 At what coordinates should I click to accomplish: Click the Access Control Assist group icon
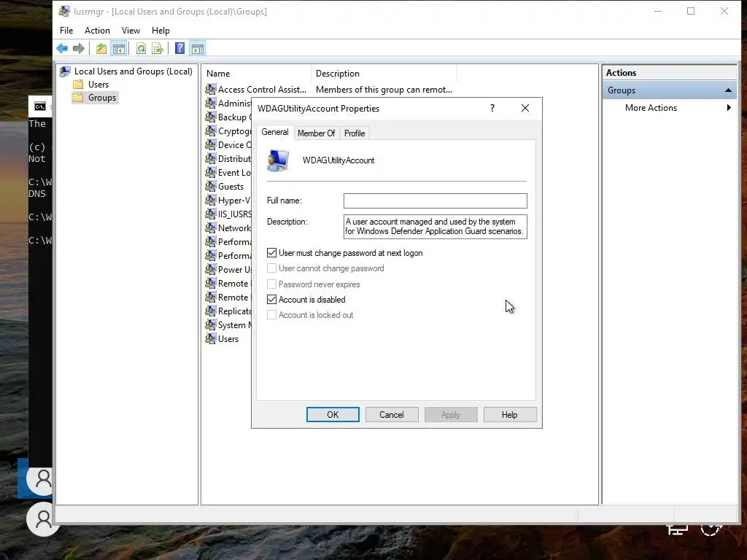click(x=211, y=89)
